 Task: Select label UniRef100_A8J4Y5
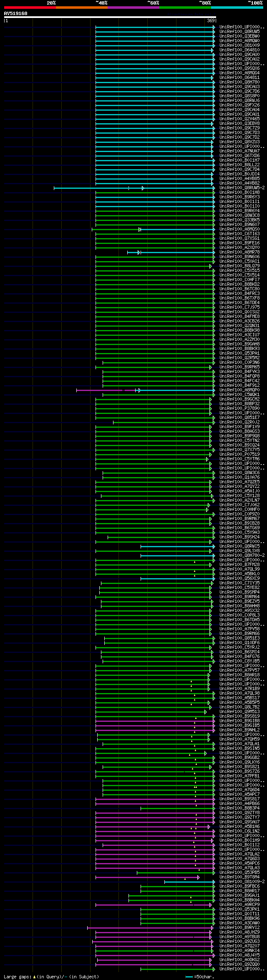239,955
